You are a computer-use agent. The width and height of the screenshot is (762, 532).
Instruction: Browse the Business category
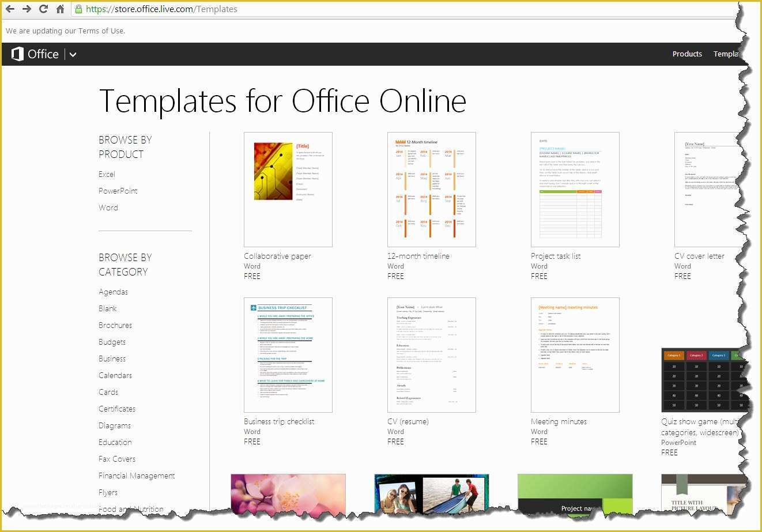pyautogui.click(x=112, y=359)
